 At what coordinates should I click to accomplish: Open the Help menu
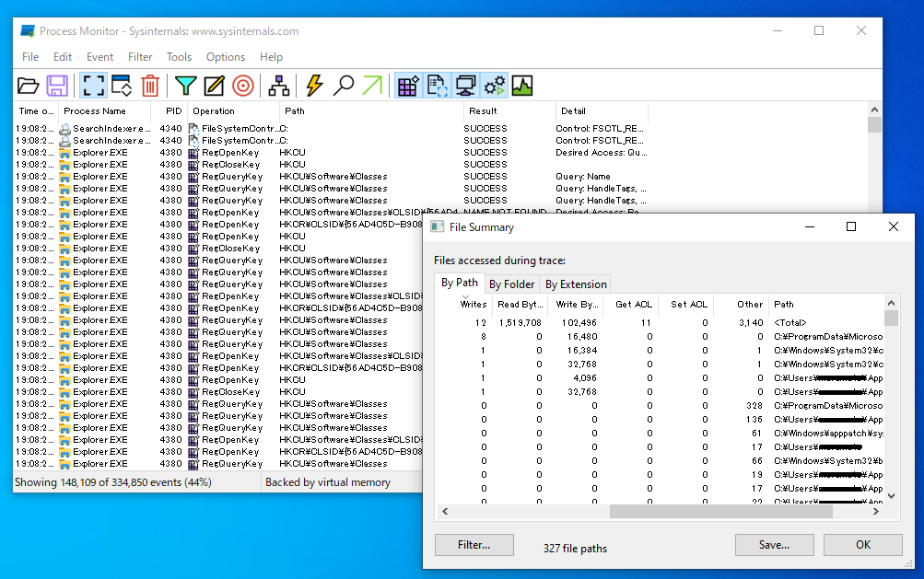tap(271, 57)
